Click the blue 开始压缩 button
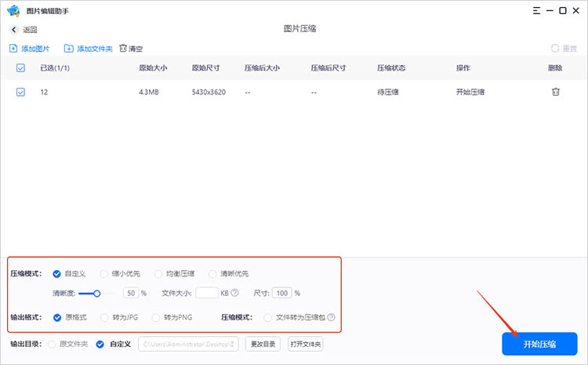Viewport: 588px width, 365px height. (x=539, y=344)
